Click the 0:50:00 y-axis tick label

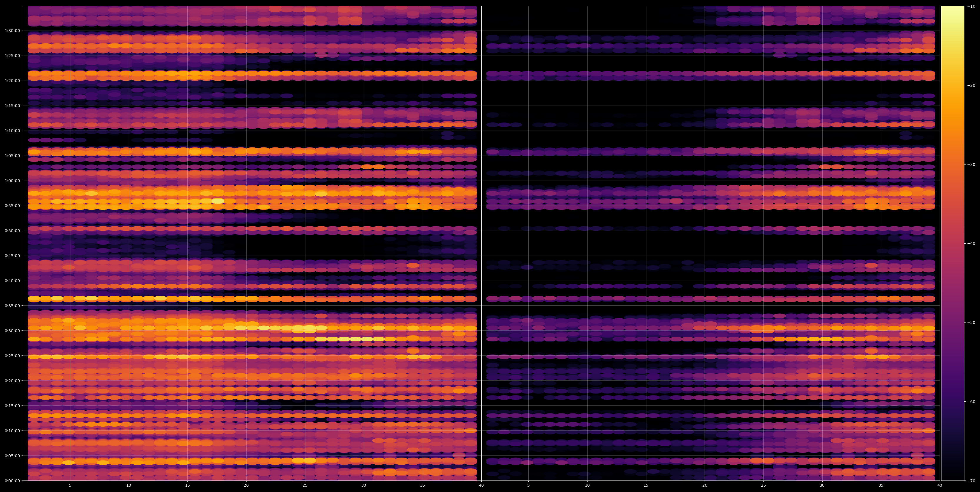point(12,231)
